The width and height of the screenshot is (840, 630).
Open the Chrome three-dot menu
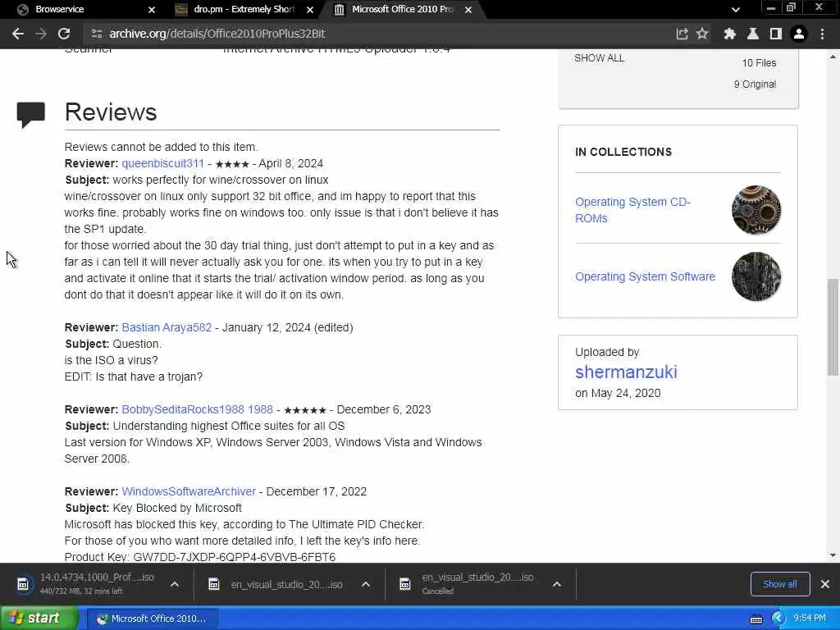[822, 34]
